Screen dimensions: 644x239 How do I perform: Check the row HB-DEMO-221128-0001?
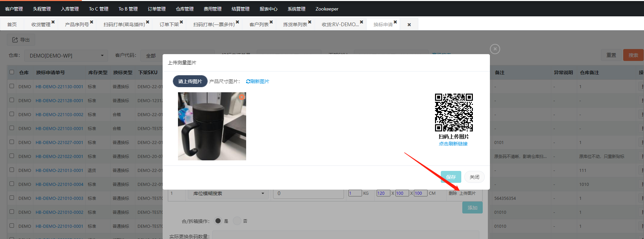coord(12,100)
